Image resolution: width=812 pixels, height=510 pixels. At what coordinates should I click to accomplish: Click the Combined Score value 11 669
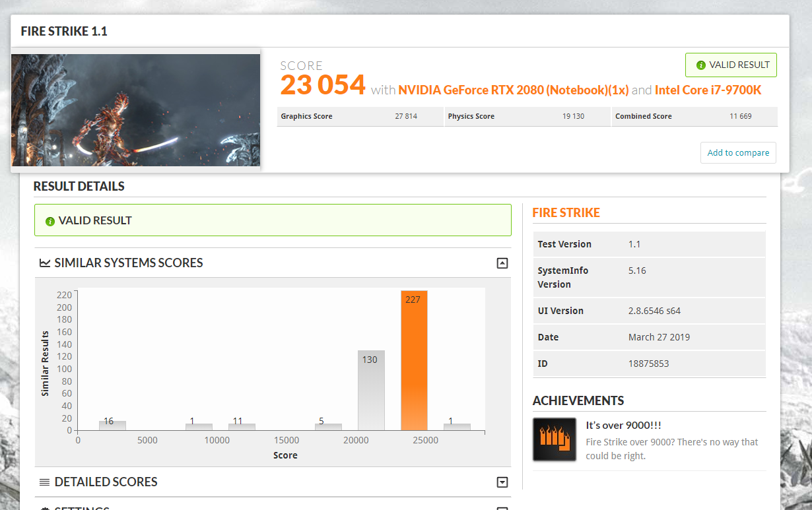[740, 116]
